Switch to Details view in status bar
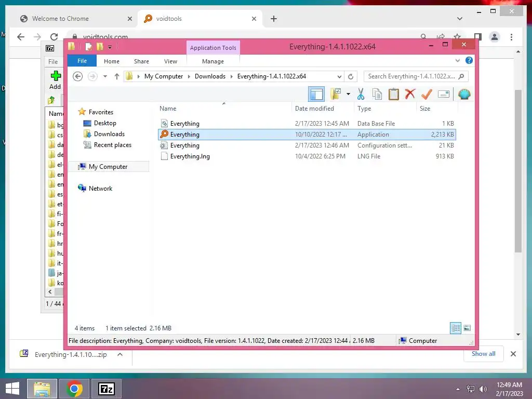Screen dimensions: 532x399 point(455,328)
